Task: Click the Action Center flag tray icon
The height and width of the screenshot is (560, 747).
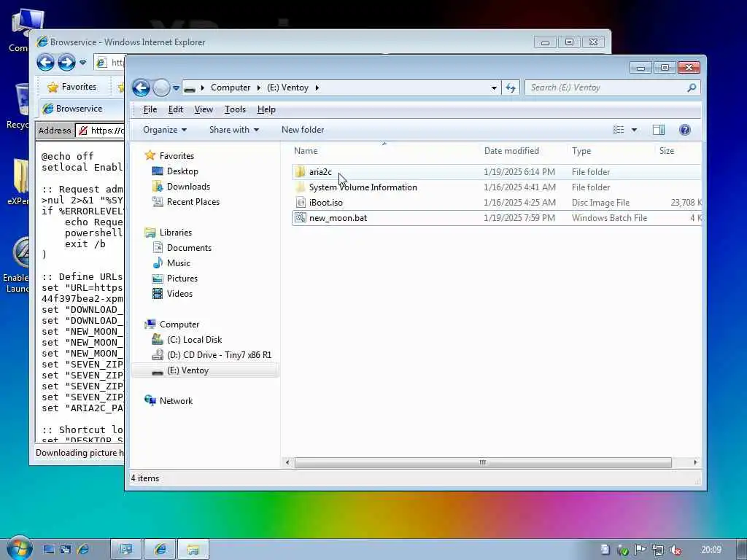Action: point(640,550)
